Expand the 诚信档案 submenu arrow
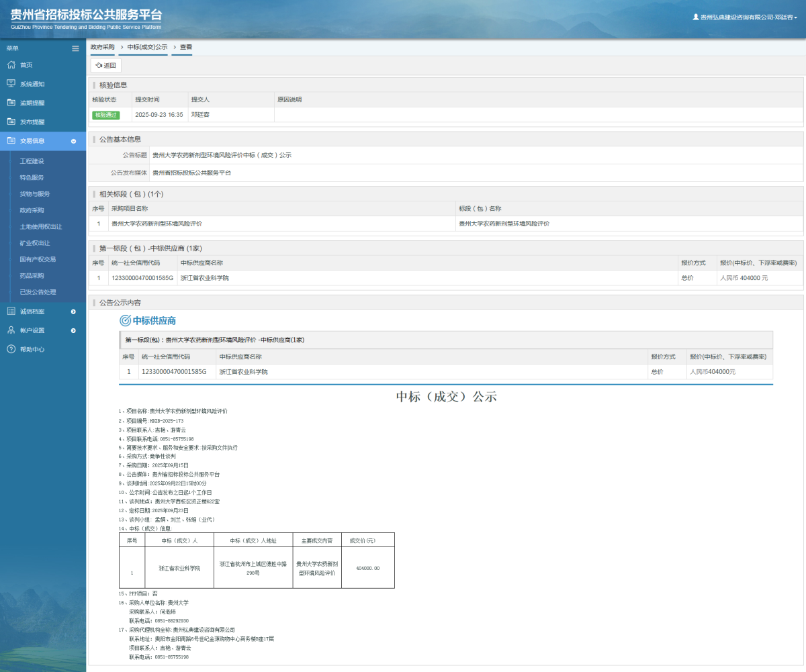This screenshot has height=672, width=806. pyautogui.click(x=73, y=311)
